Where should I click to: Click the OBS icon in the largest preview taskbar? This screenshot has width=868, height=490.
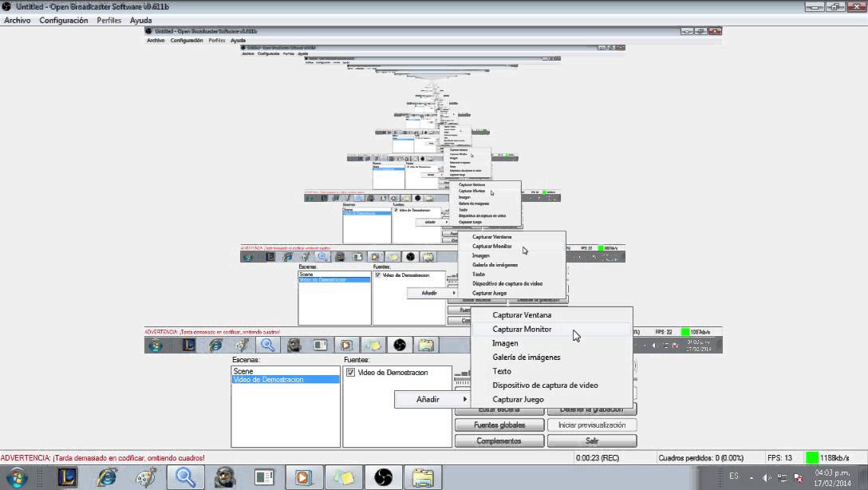[x=399, y=345]
